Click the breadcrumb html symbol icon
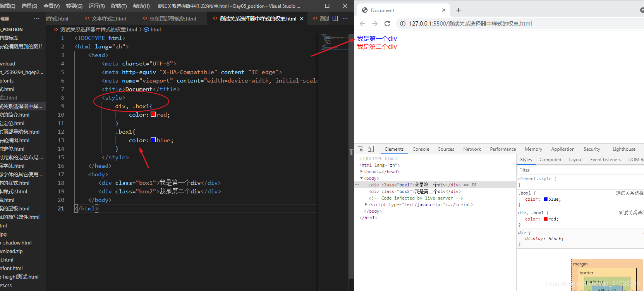Image resolution: width=644 pixels, height=291 pixels. tap(146, 29)
